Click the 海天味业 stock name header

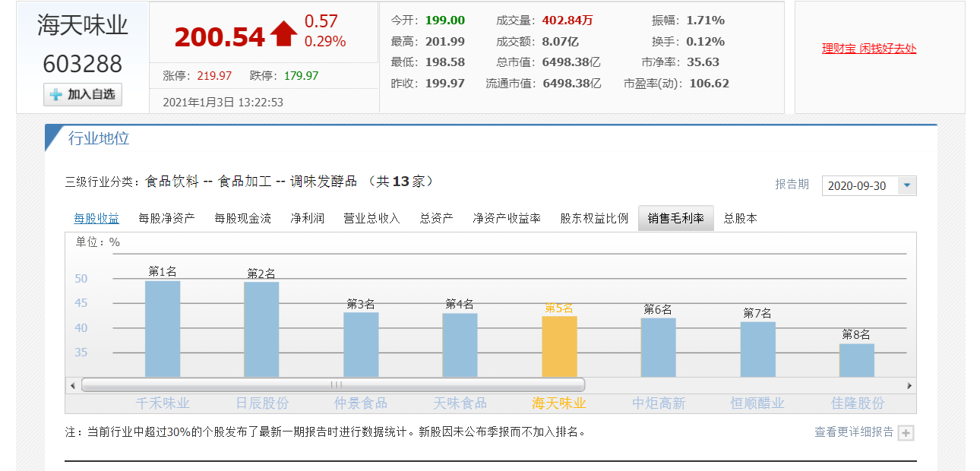[x=83, y=25]
